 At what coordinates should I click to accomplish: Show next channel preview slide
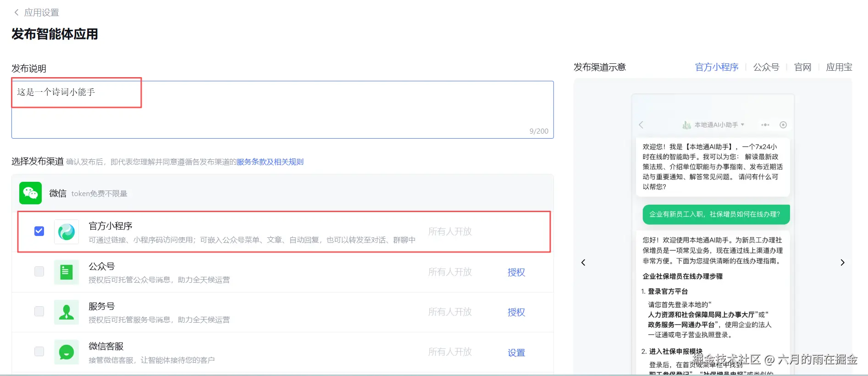click(x=842, y=263)
